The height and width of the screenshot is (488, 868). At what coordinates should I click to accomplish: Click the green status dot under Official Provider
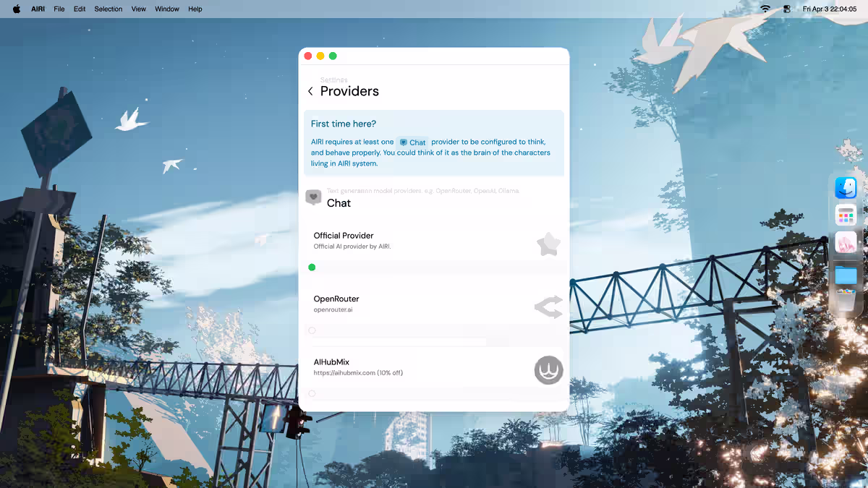click(312, 267)
